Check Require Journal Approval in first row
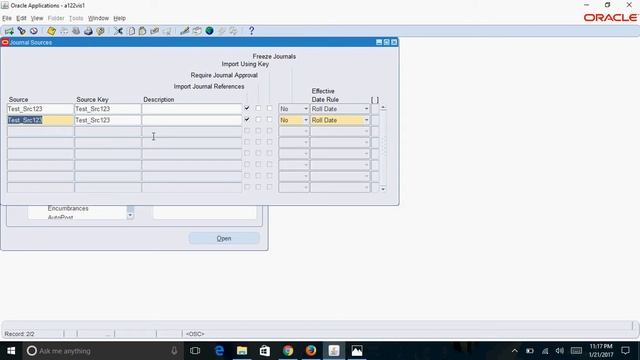This screenshot has height=360, width=640. click(258, 108)
